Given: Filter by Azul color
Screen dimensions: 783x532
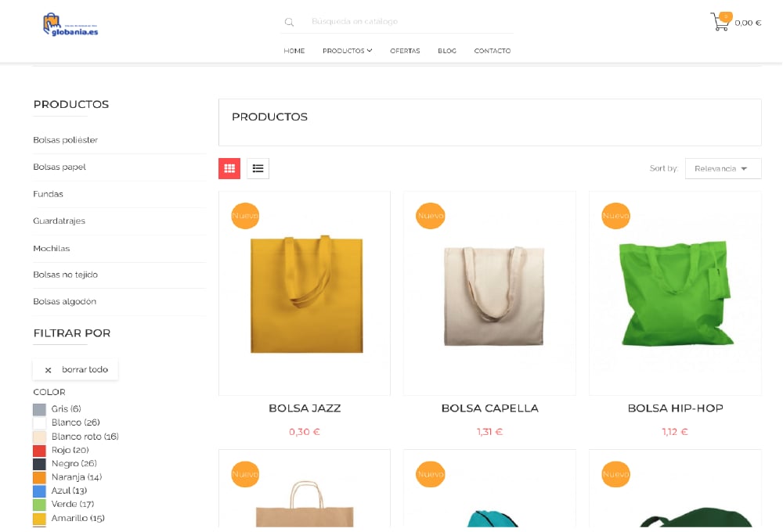Looking at the screenshot, I should click(40, 491).
